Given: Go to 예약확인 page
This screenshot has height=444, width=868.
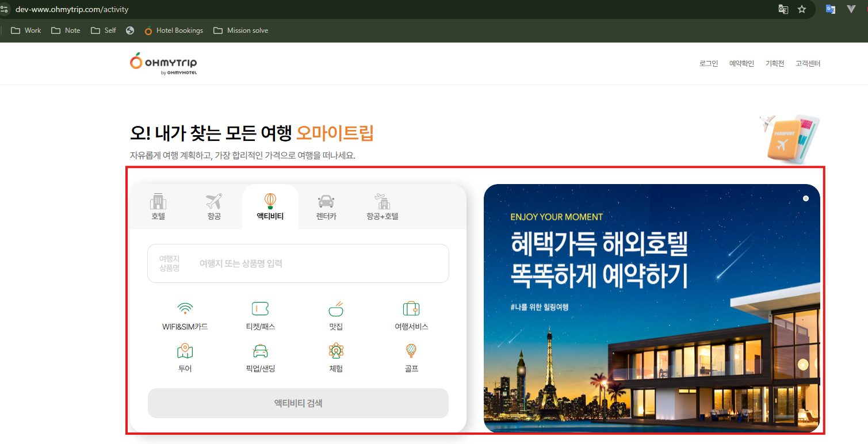Looking at the screenshot, I should [741, 64].
